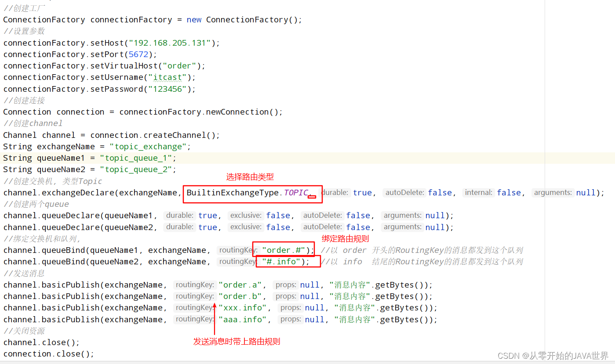Click the //绑定交换机和队列 comment
The width and height of the screenshot is (615, 364).
coord(42,238)
